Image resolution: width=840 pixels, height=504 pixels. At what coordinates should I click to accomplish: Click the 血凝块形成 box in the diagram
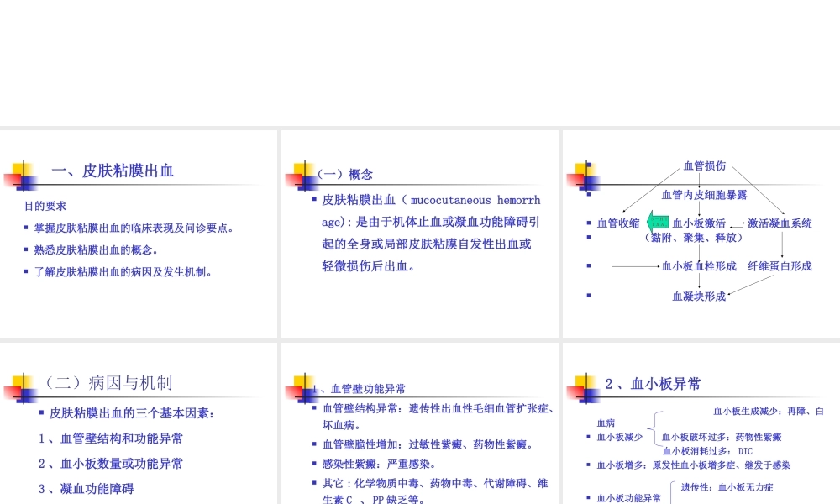(696, 295)
